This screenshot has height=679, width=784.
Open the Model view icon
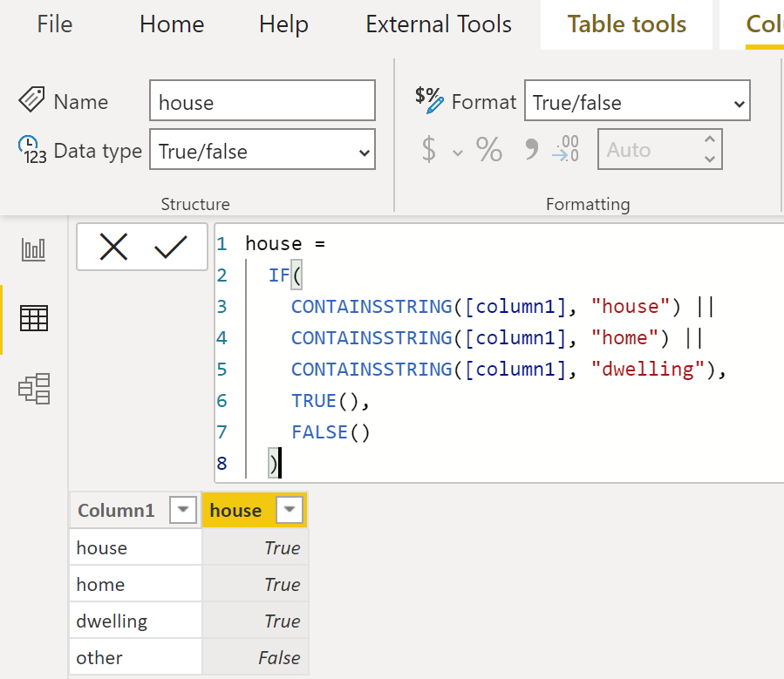[x=34, y=389]
